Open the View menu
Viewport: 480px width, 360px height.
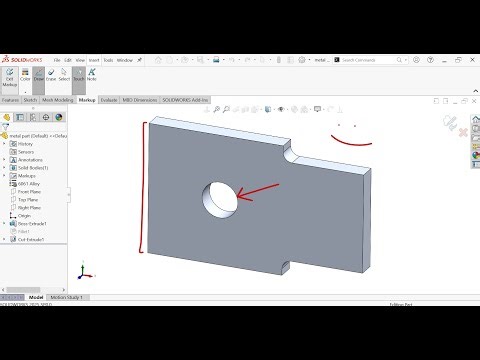pyautogui.click(x=80, y=60)
